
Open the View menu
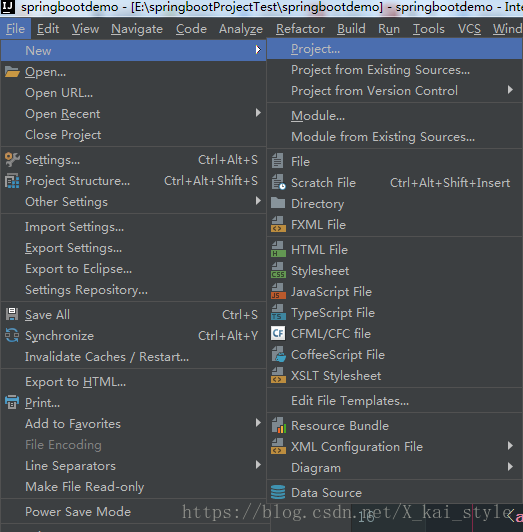pyautogui.click(x=85, y=29)
